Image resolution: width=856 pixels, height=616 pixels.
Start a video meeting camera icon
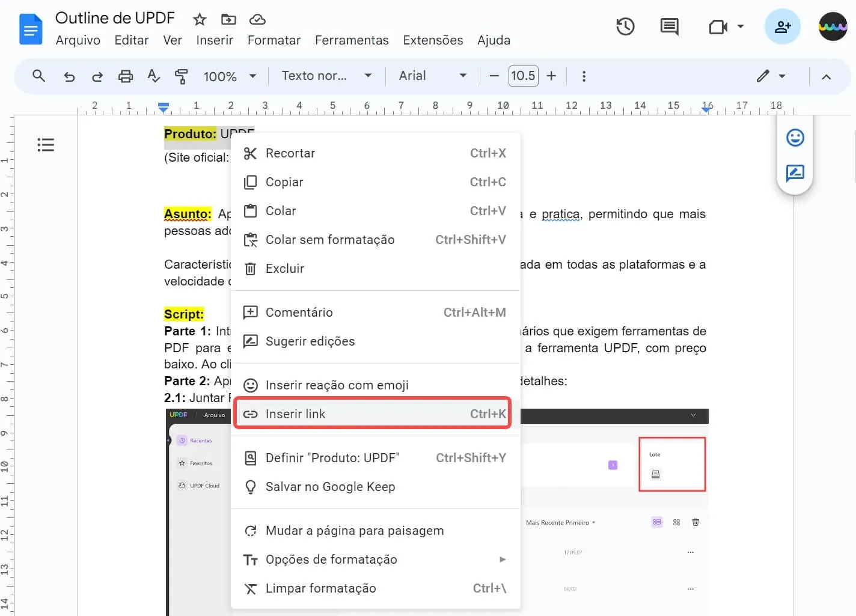point(718,26)
